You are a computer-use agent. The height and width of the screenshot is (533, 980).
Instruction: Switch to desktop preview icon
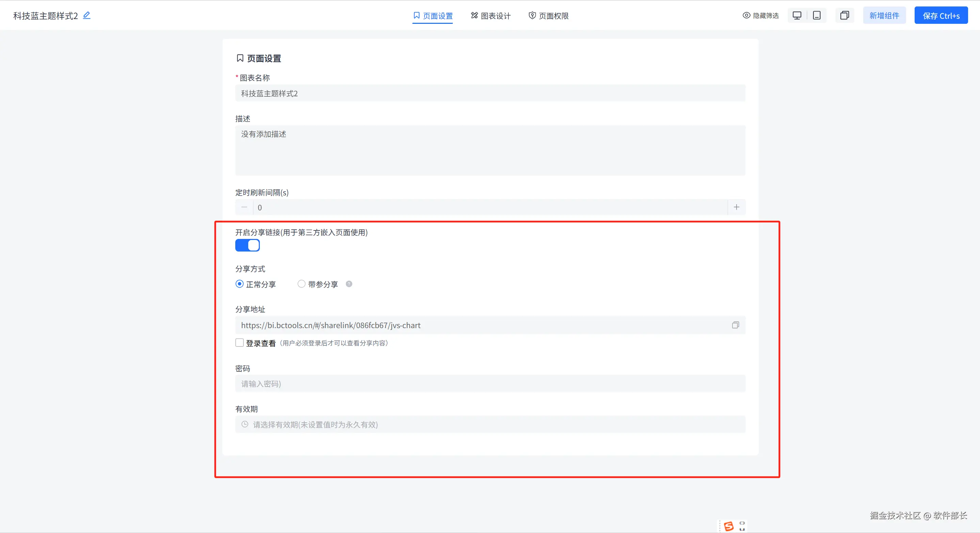(796, 15)
